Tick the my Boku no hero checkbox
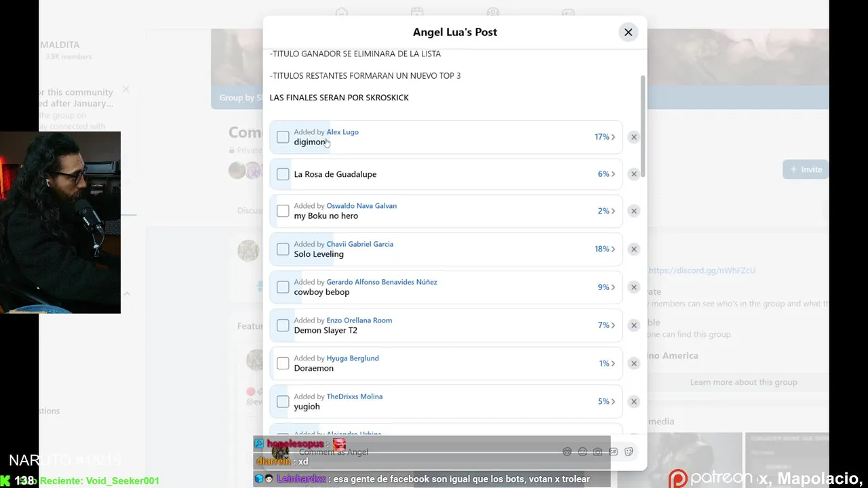The height and width of the screenshot is (488, 868). coord(283,211)
